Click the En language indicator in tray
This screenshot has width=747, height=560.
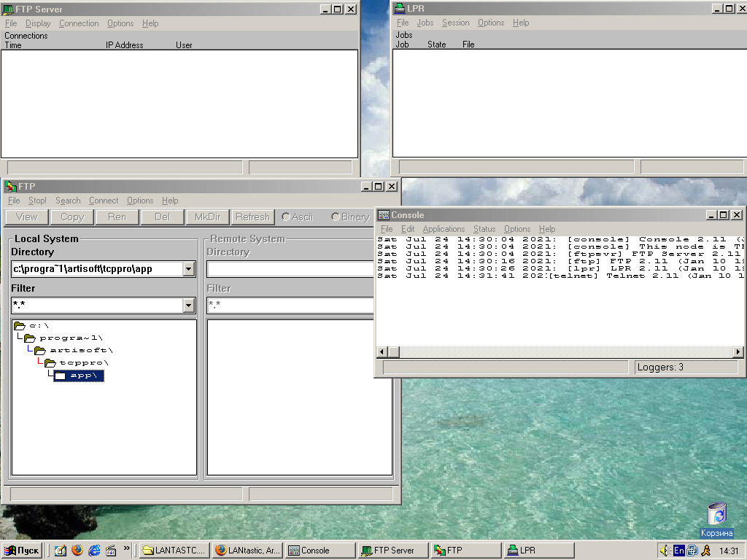(678, 551)
